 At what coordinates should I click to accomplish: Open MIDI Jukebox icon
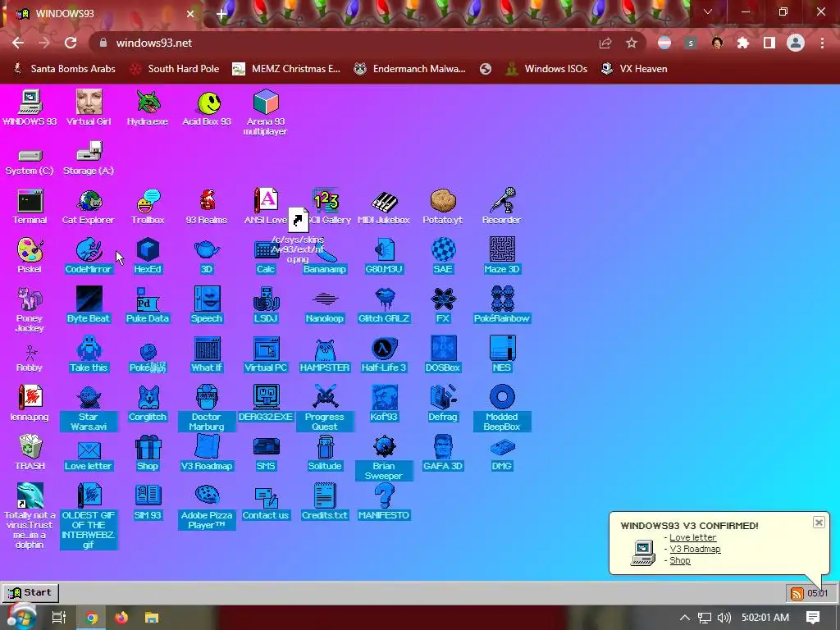(384, 206)
